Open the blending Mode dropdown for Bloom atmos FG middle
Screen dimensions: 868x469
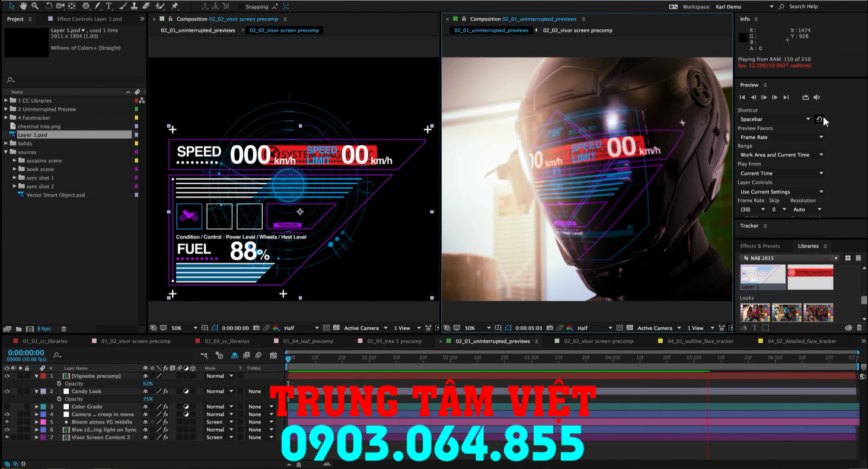coord(219,422)
